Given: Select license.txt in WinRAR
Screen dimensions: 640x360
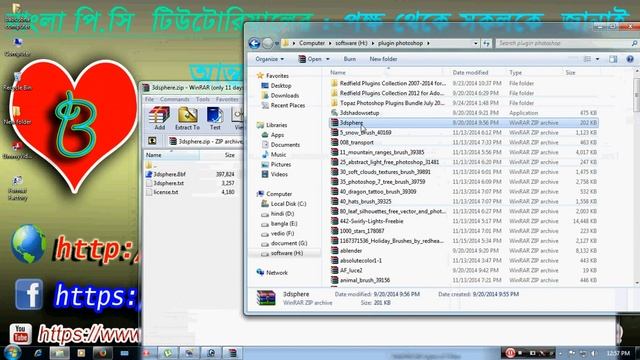Looking at the screenshot, I should click(166, 192).
